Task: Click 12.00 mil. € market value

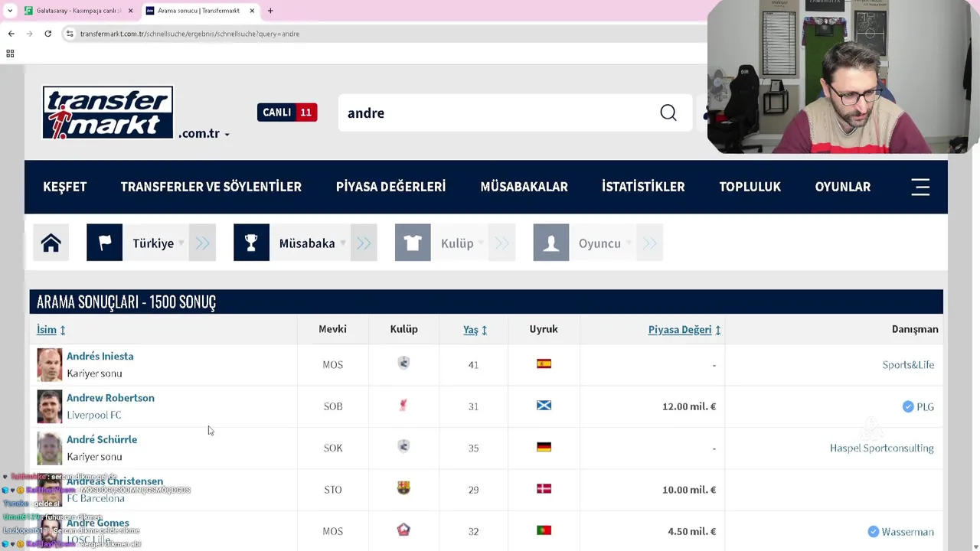Action: pyautogui.click(x=689, y=406)
